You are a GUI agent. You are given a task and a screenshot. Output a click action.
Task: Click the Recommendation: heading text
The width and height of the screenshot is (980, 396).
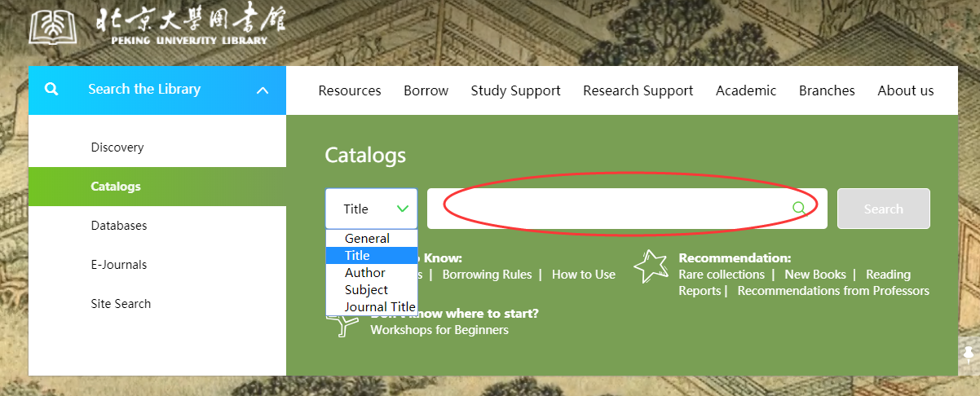pos(735,258)
